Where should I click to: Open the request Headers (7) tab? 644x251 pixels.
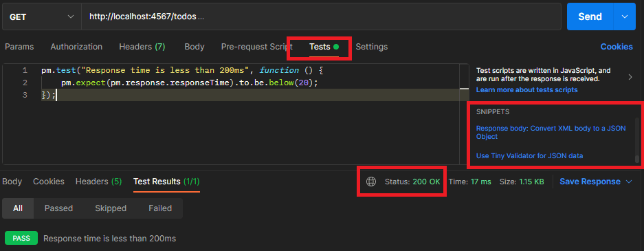142,47
